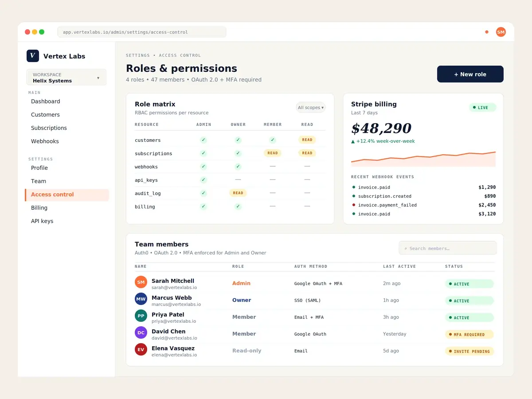Screen dimensions: 532x399
Task: Click Marcus Webb's ACTIVE status badge
Action: 469,301
